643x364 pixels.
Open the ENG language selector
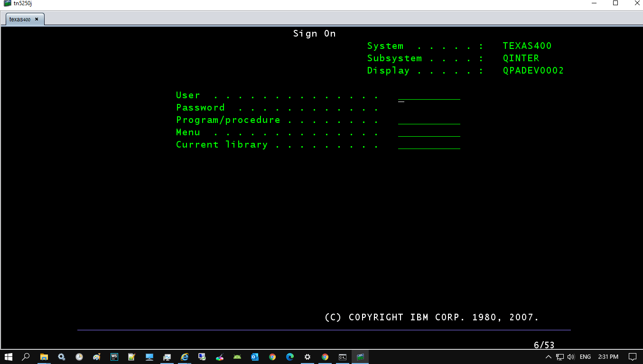[585, 356]
